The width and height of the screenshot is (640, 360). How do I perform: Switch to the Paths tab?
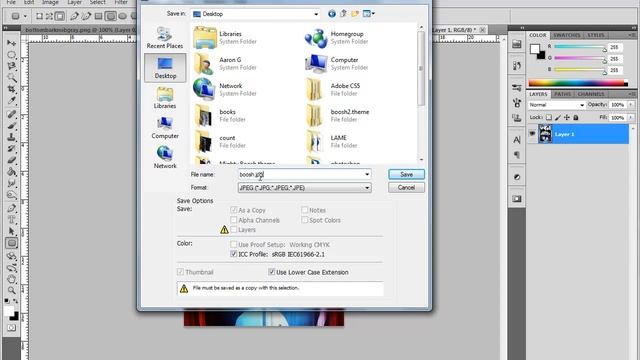point(562,94)
